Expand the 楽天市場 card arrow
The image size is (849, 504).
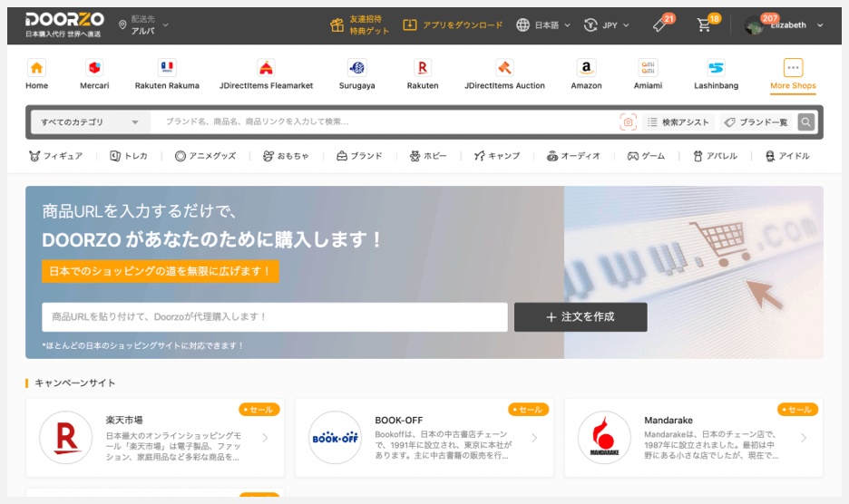pyautogui.click(x=265, y=438)
